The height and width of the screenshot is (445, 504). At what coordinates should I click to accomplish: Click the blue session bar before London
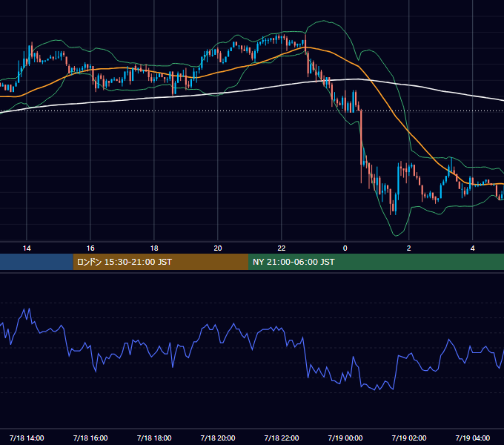coord(36,262)
